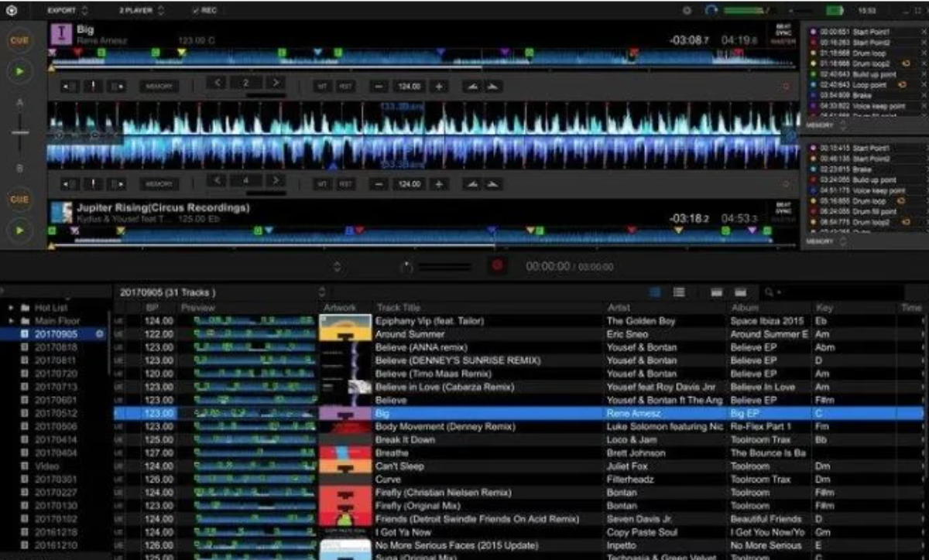Toggle BEAT SYNC on the Jupiter Rising deck

coord(782,207)
